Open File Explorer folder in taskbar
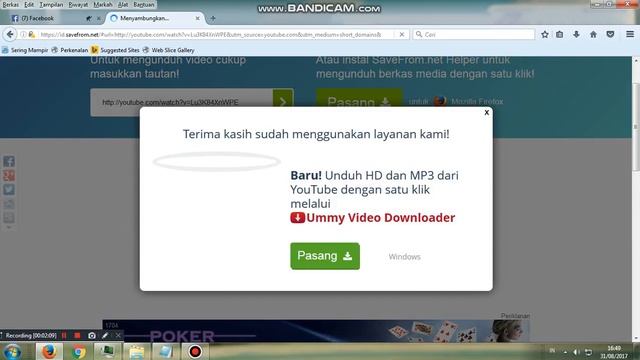This screenshot has width=640, height=360. tap(136, 351)
